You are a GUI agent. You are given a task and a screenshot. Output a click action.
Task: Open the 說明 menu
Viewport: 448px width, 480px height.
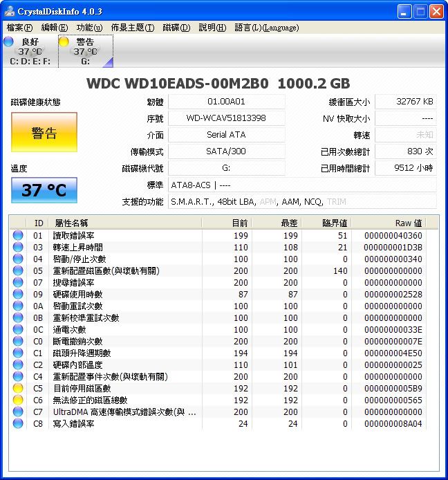pos(212,28)
